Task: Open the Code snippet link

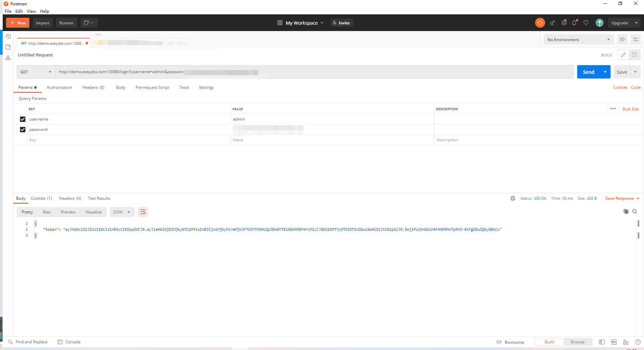Action: click(x=636, y=87)
